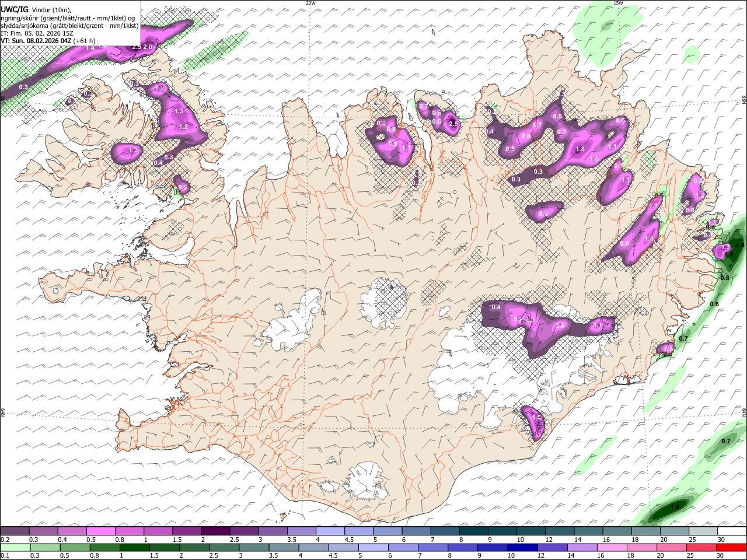747x560 pixels.
Task: Click the UWC/IG title text
Action: coord(14,10)
